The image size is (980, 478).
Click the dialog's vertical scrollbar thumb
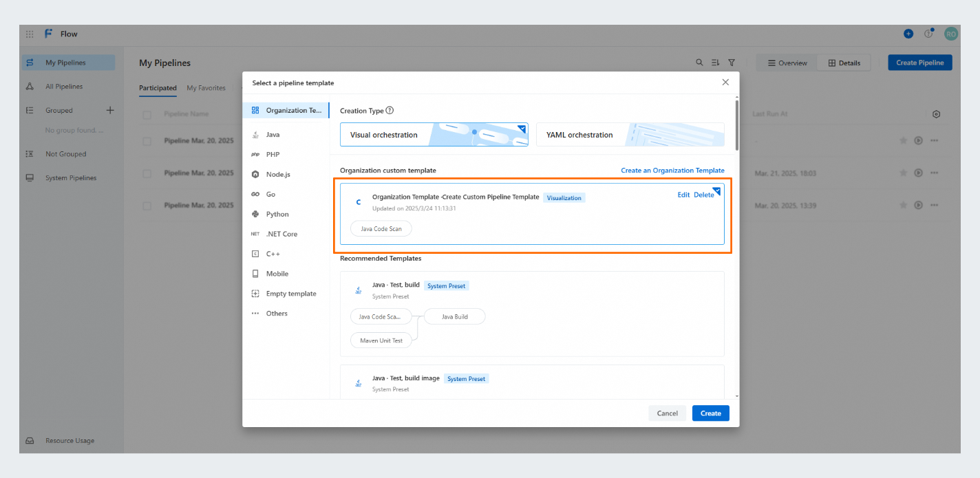click(737, 126)
